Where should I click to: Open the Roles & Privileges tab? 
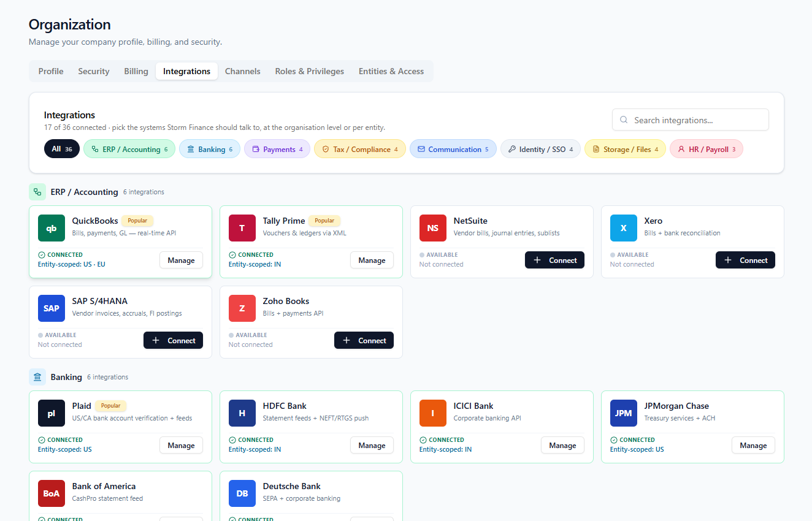[310, 71]
